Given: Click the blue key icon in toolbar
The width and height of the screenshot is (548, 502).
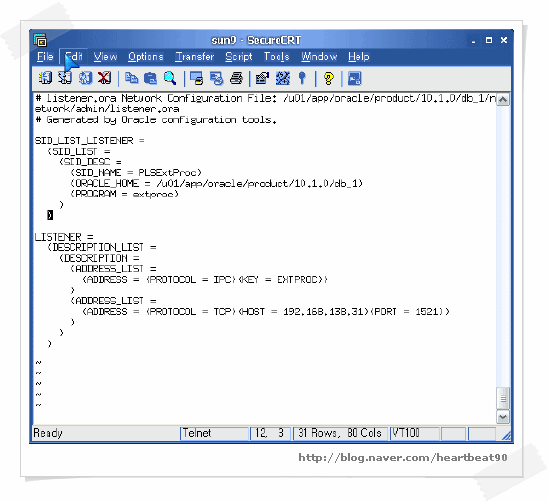Looking at the screenshot, I should pos(302,78).
